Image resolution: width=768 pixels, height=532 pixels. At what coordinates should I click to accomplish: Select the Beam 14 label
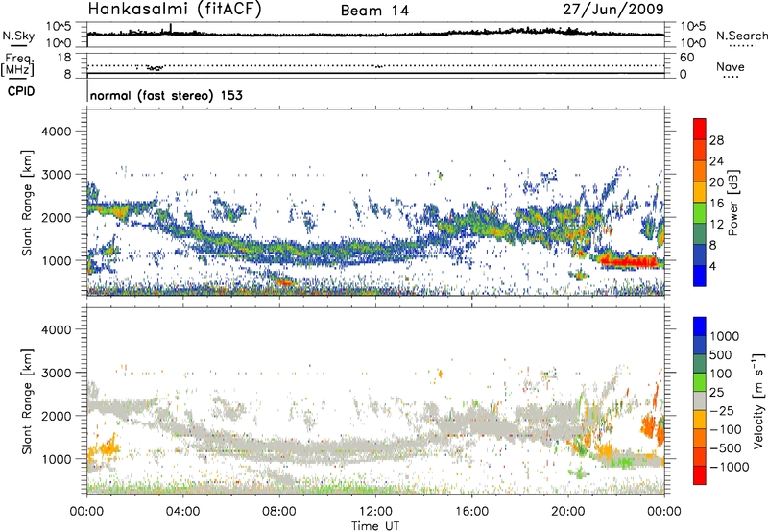tap(374, 11)
